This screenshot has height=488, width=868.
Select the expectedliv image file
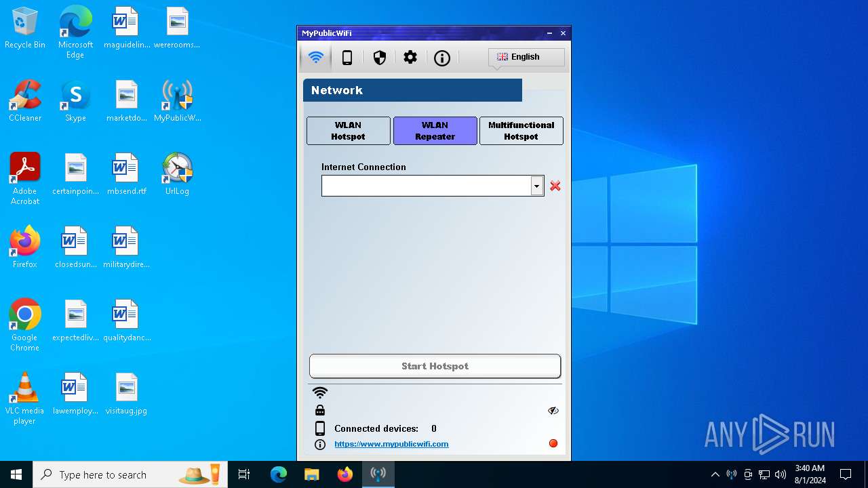(x=75, y=320)
